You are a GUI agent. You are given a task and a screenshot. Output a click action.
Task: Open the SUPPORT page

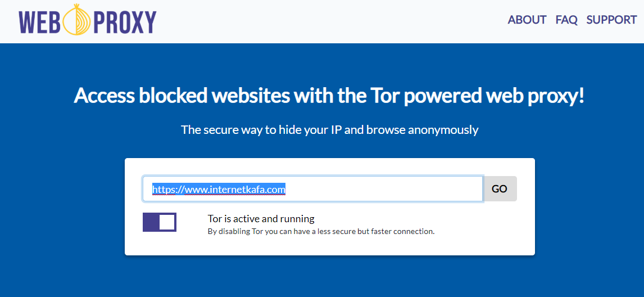[611, 20]
